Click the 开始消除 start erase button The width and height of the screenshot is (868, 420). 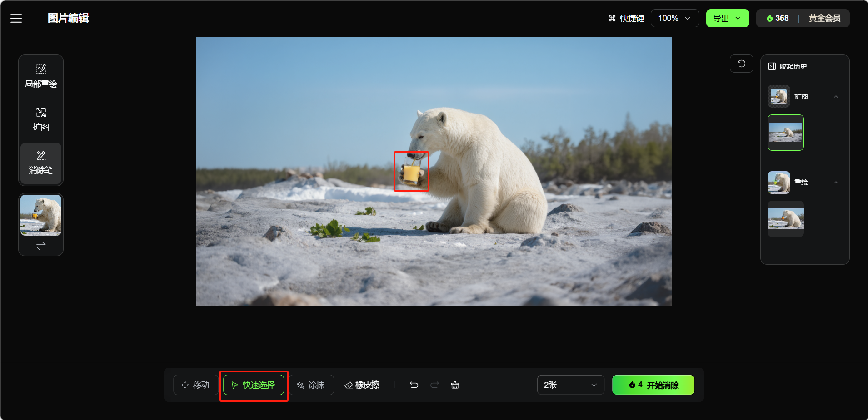653,385
